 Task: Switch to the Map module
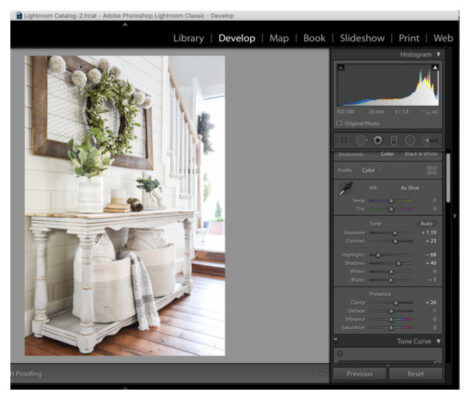click(x=279, y=38)
